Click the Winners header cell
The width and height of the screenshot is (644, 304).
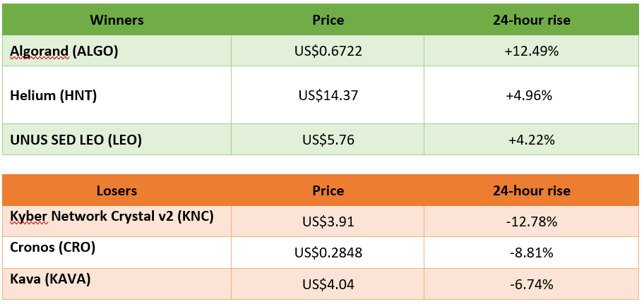click(x=117, y=20)
